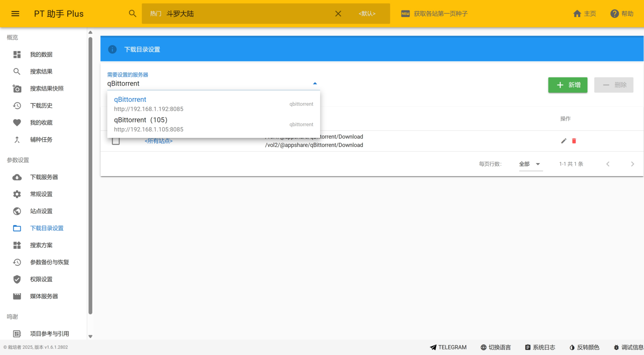Viewport: 644px width, 355px height.
Task: Click 获取各站第一页种子 link
Action: (440, 14)
